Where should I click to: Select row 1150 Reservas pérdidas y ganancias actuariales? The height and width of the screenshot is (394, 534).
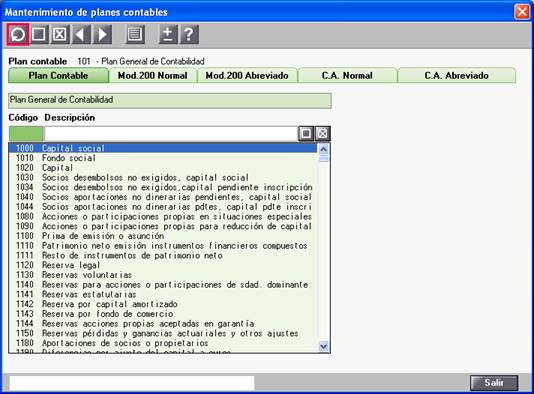(163, 333)
